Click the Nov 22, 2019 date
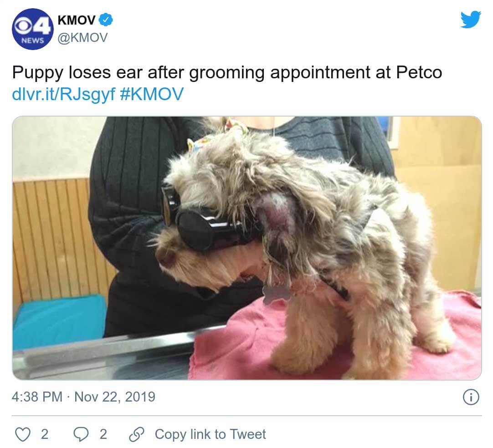 click(115, 397)
